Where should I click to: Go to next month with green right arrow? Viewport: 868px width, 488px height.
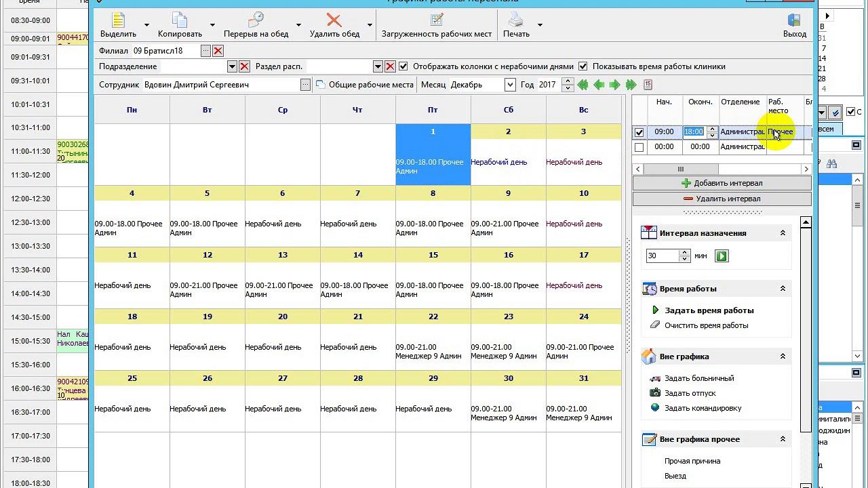click(x=614, y=85)
